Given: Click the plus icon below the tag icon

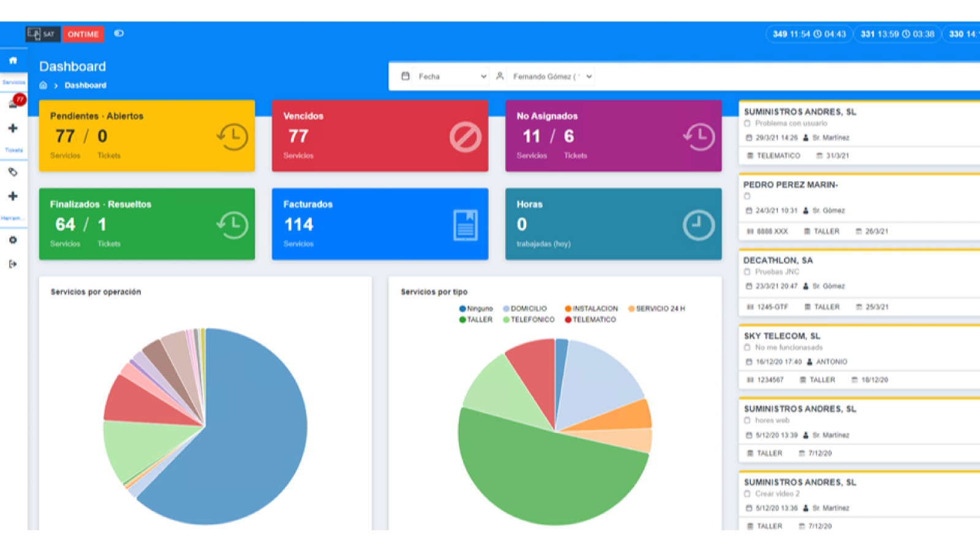Looking at the screenshot, I should pos(13,197).
